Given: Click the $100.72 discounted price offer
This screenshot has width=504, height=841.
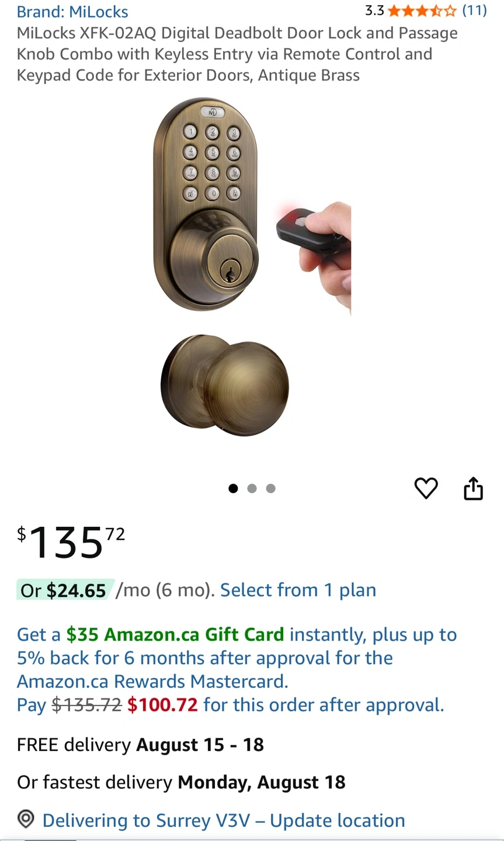Looking at the screenshot, I should click(x=162, y=705).
